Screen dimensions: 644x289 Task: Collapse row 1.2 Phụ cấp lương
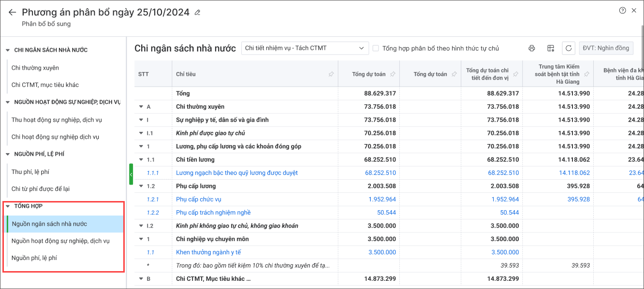tap(141, 186)
